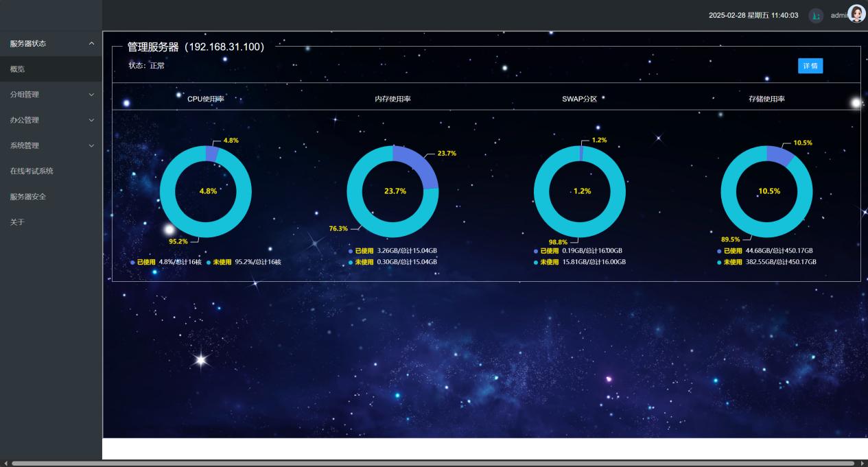Click the scrollbar right arrow

pyautogui.click(x=862, y=464)
